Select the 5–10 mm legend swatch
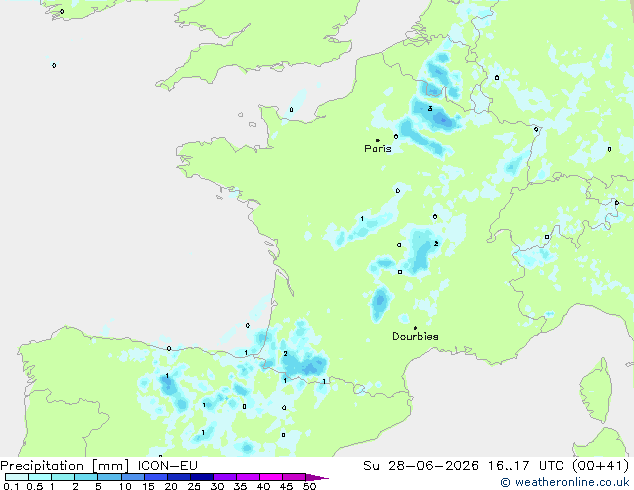 click(109, 477)
